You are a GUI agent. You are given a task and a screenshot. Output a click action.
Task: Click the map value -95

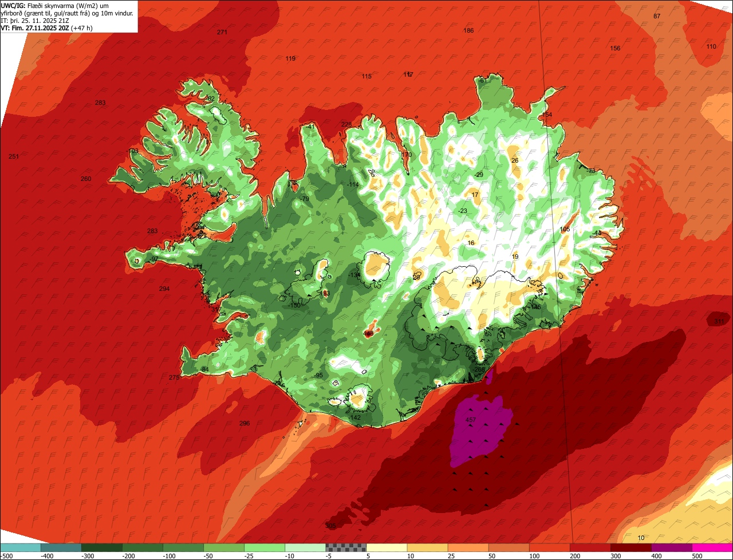(x=318, y=375)
